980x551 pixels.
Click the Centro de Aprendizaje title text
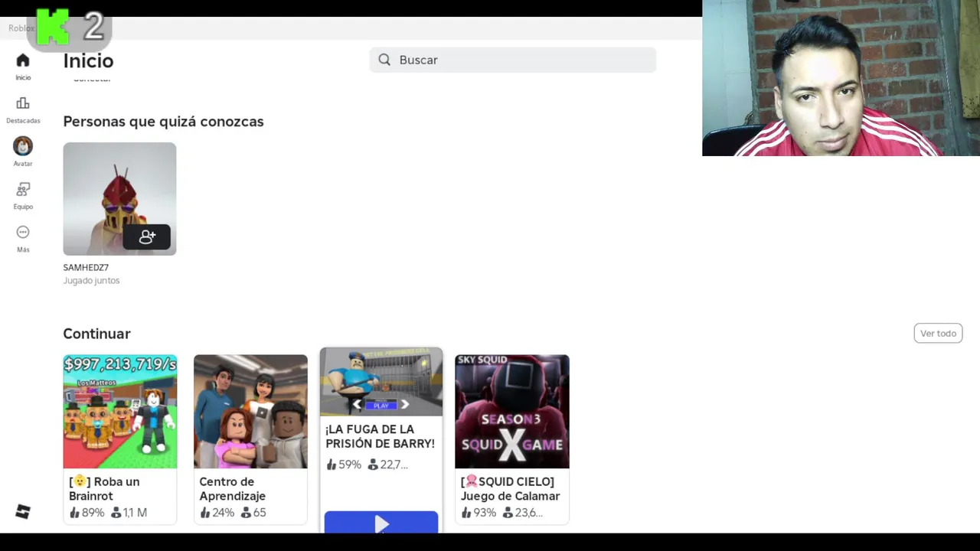click(233, 488)
